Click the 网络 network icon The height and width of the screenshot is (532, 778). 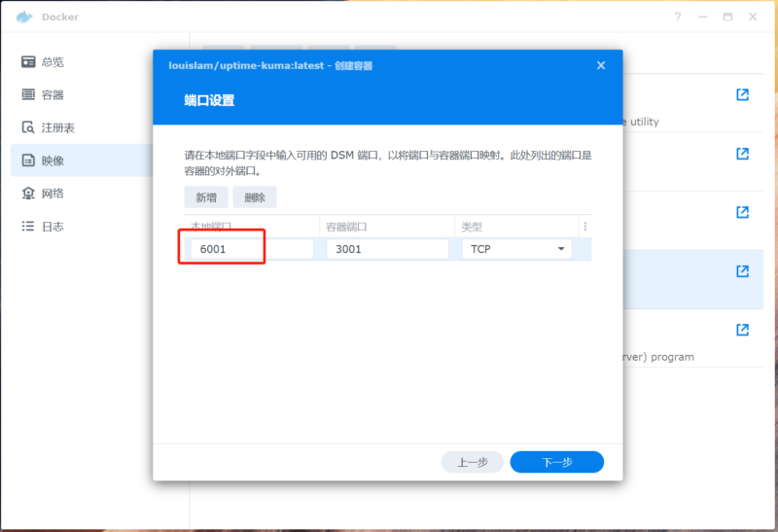pos(28,193)
